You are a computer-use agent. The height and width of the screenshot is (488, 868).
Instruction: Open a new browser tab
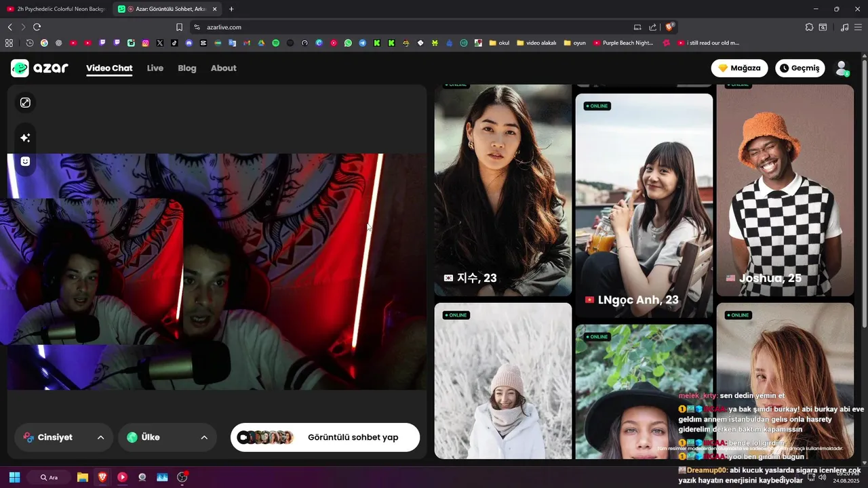coord(231,9)
